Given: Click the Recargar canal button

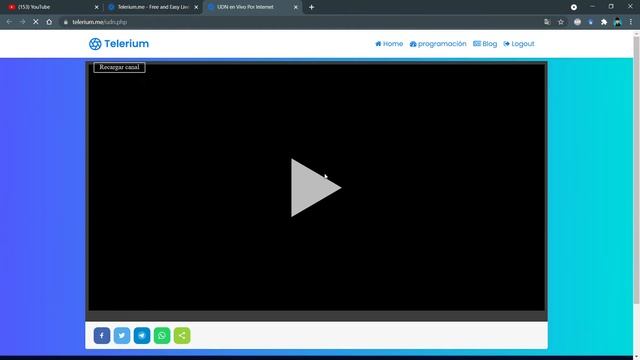Looking at the screenshot, I should coord(119,67).
